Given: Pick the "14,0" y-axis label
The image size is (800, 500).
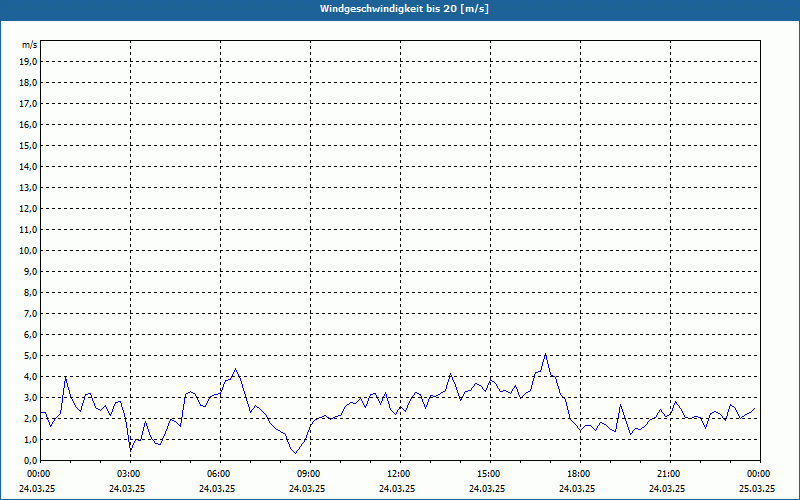Looking at the screenshot, I should pos(28,166).
